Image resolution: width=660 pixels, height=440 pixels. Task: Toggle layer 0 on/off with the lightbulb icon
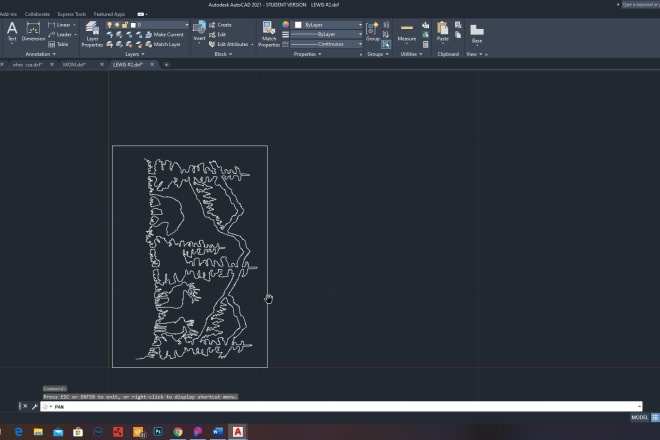109,25
